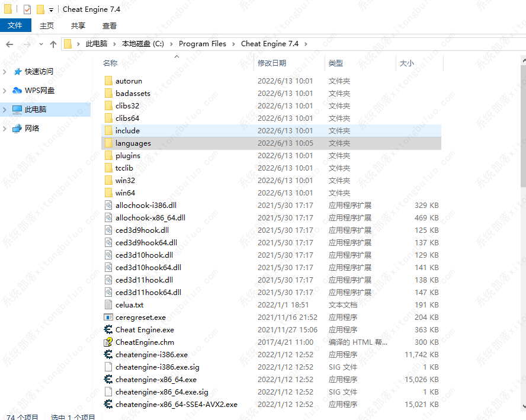526x420 pixels.
Task: Click the cheatengine-i386.exe.sig file icon
Action: (108, 367)
